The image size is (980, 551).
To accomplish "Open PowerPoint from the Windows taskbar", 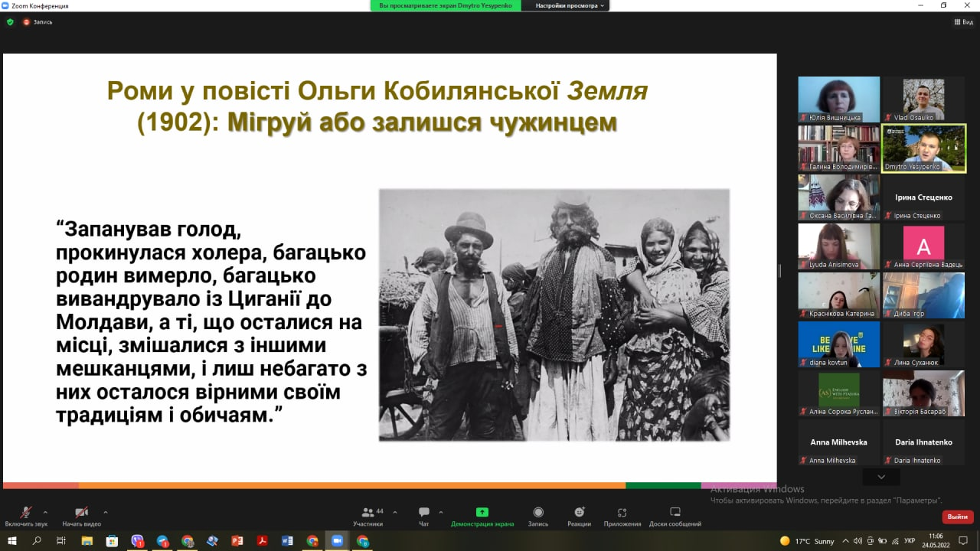I will pos(237,541).
